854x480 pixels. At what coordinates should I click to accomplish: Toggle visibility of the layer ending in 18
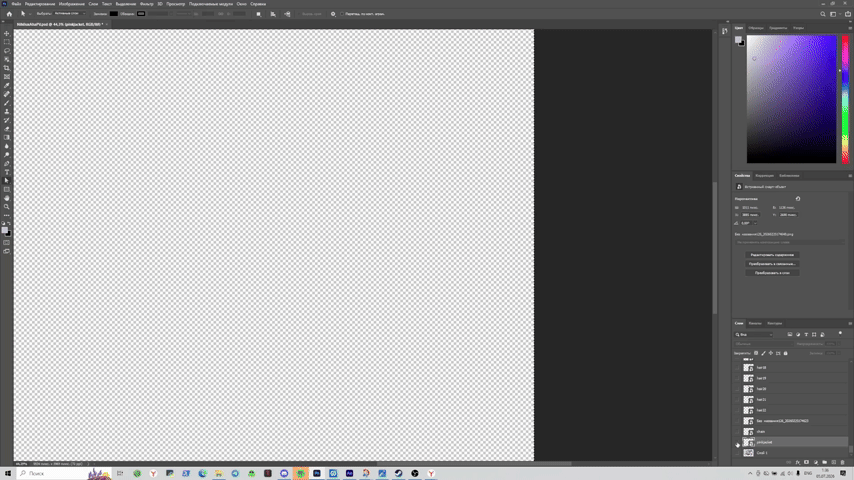[x=737, y=368]
